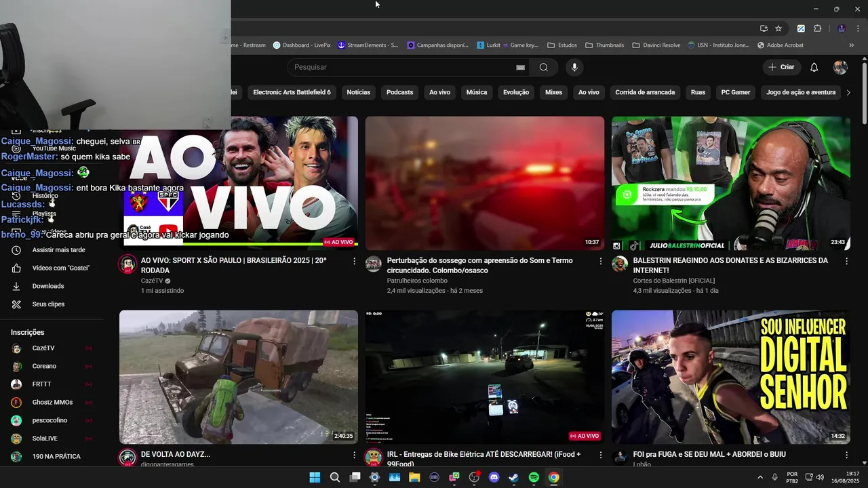
Task: Bookmark this page with the star icon
Action: [x=778, y=28]
